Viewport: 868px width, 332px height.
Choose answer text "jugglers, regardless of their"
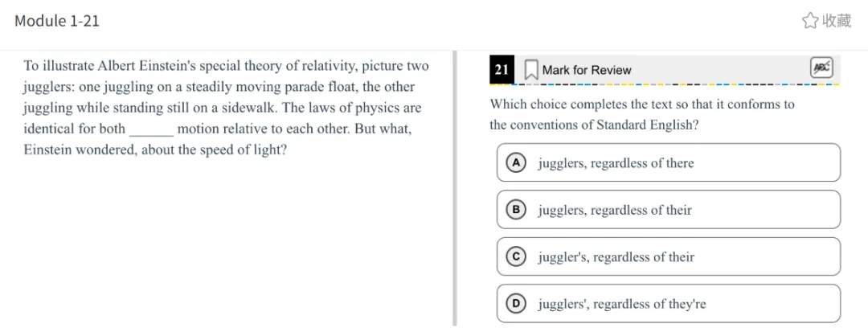615,210
